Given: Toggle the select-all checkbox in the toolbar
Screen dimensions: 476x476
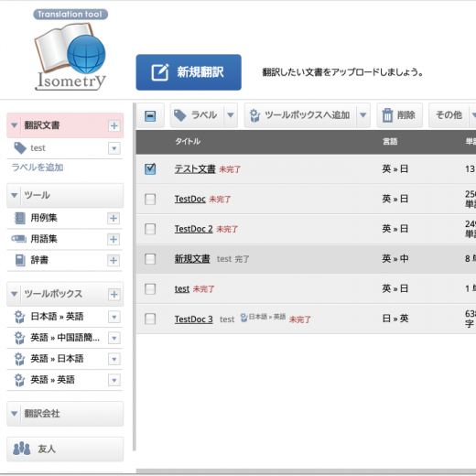Looking at the screenshot, I should pyautogui.click(x=150, y=116).
